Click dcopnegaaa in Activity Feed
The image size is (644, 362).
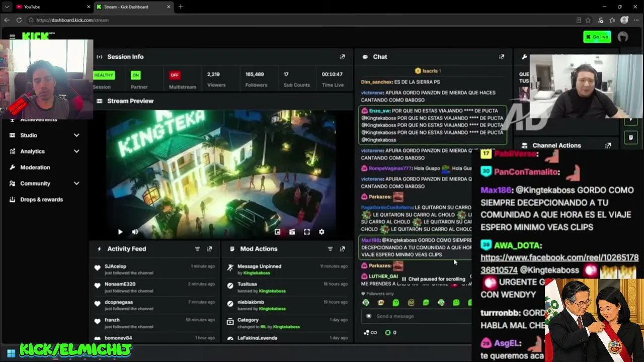click(x=119, y=302)
